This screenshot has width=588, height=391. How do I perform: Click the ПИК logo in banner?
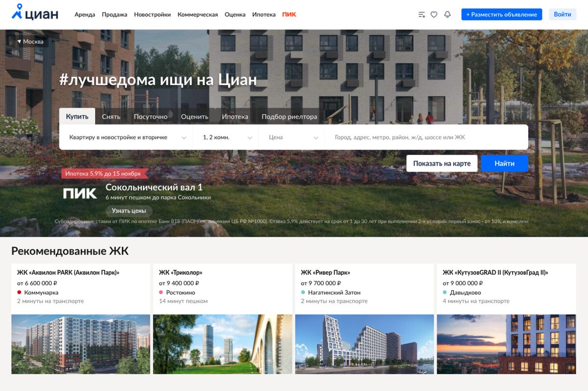pos(80,193)
